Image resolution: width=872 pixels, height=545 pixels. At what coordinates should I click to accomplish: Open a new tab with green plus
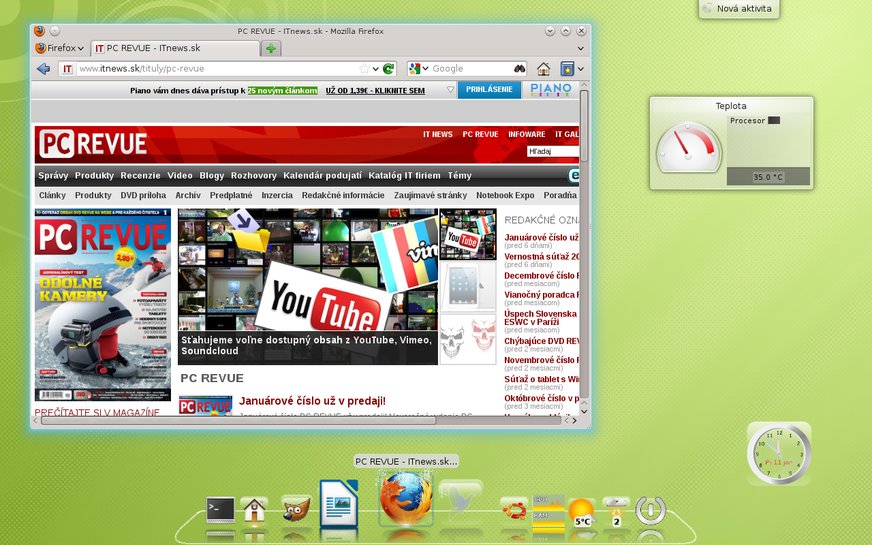[x=271, y=48]
